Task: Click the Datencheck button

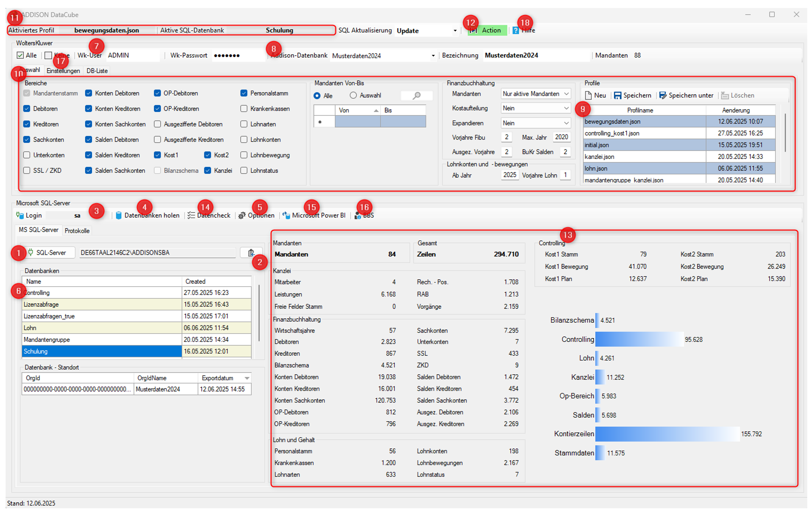Action: point(209,215)
